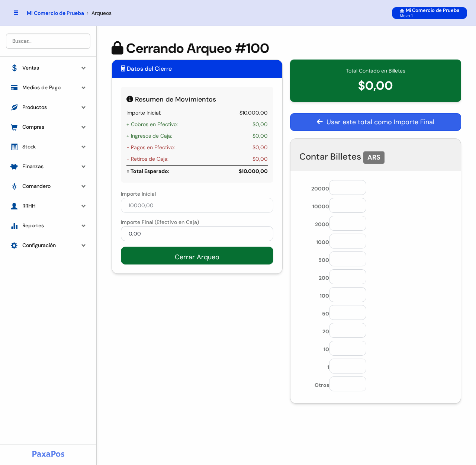Click the calculator icon in Datos del Cierre

coord(123,68)
